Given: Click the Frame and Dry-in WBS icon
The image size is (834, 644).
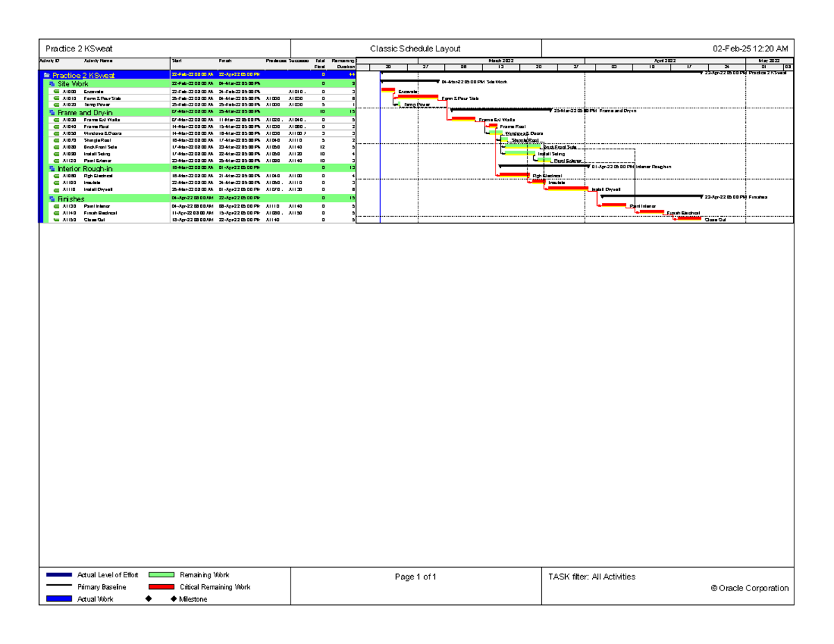Looking at the screenshot, I should (x=51, y=112).
